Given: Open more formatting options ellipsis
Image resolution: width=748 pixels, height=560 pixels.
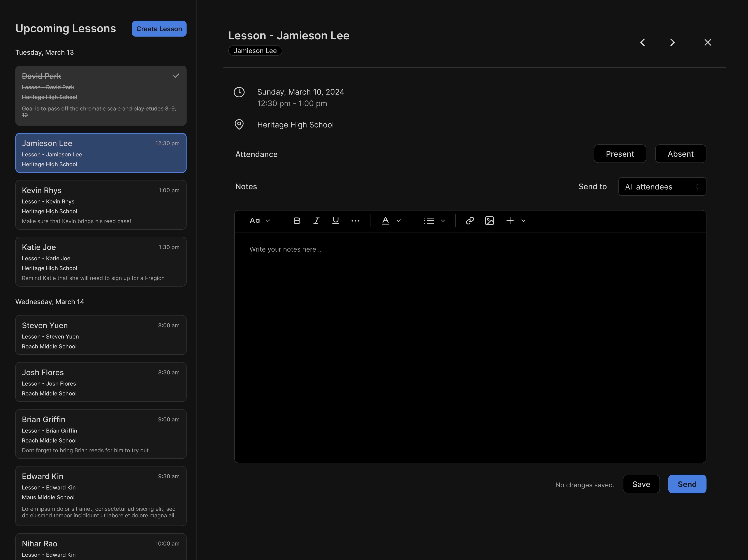Looking at the screenshot, I should pos(355,221).
